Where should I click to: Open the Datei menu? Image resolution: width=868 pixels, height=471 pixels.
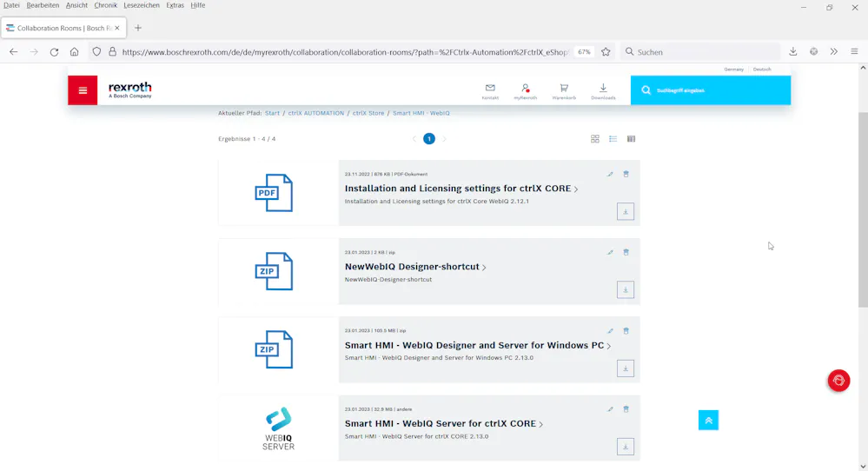(x=11, y=5)
